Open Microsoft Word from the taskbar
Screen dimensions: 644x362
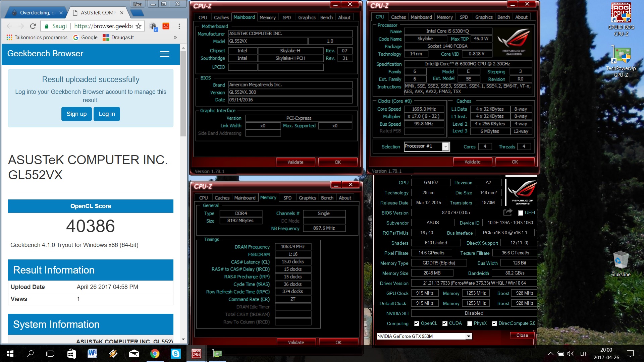(x=92, y=353)
